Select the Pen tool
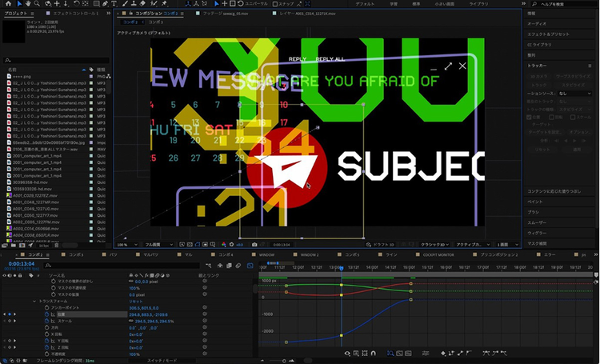This screenshot has height=364, width=600. [105, 3]
